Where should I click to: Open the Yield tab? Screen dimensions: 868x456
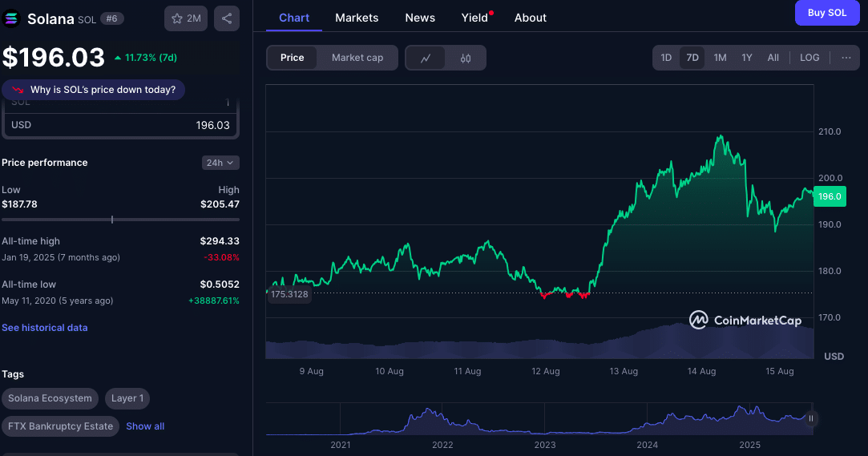coord(475,18)
